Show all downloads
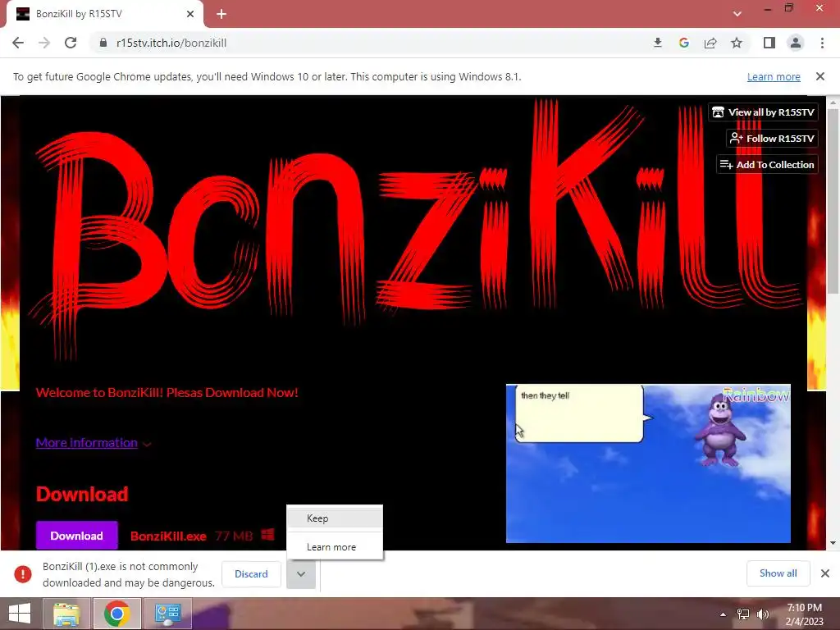 tap(778, 573)
